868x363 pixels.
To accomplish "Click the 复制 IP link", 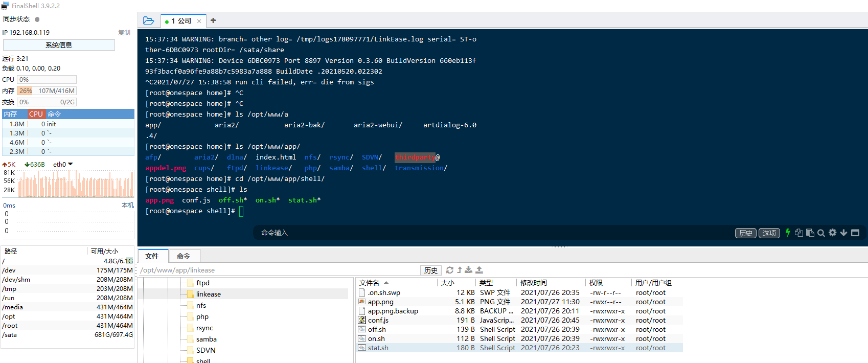I will click(124, 32).
